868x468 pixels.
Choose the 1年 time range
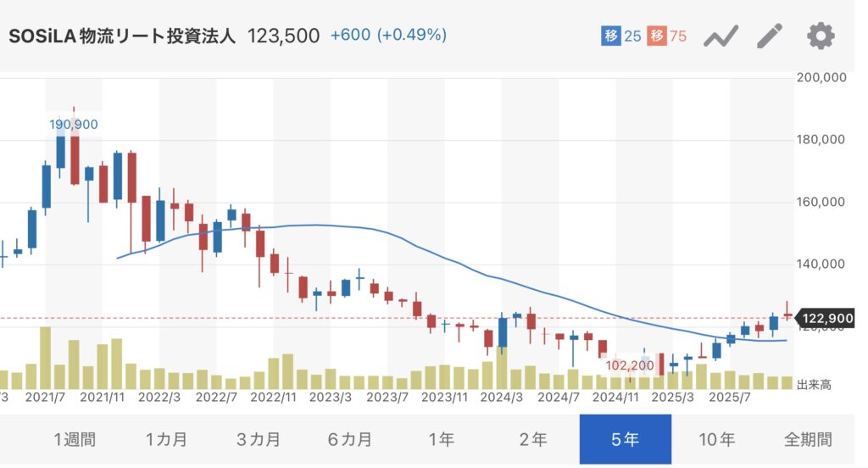point(442,439)
